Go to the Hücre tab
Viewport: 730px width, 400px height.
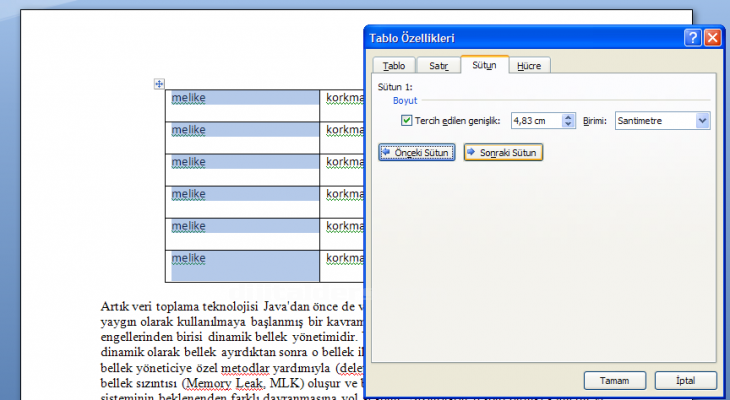click(529, 66)
